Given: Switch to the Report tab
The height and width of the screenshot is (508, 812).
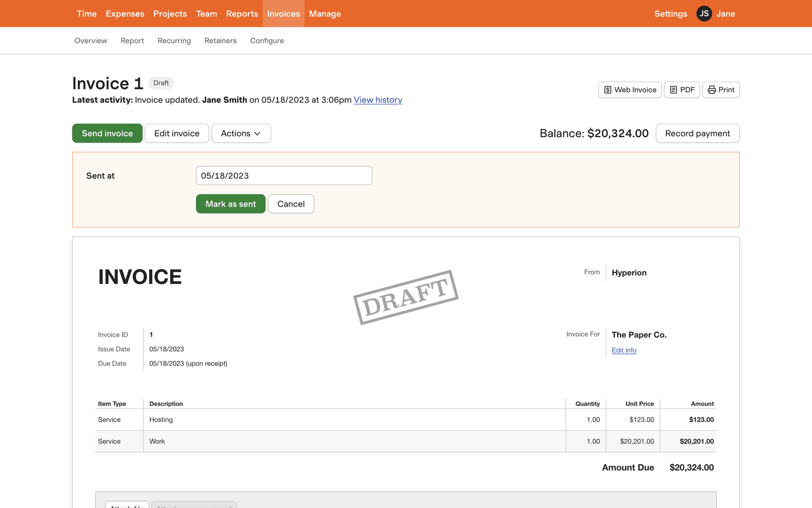Looking at the screenshot, I should click(x=132, y=41).
